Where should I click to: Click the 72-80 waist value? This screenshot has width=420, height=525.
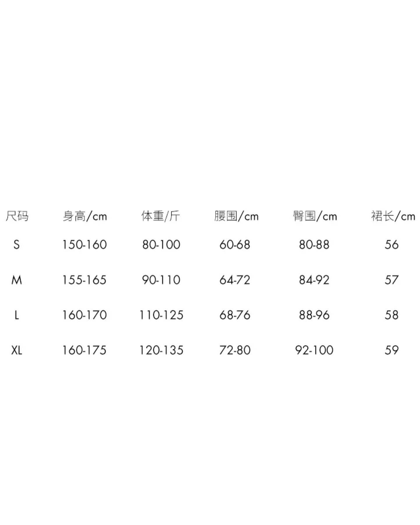(235, 350)
